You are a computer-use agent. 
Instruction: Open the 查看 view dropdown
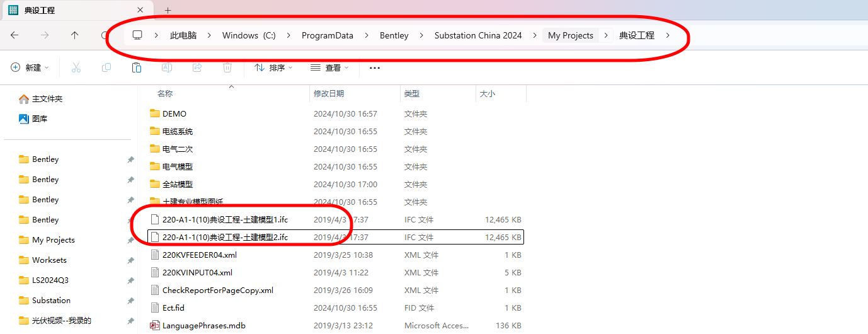[x=329, y=67]
